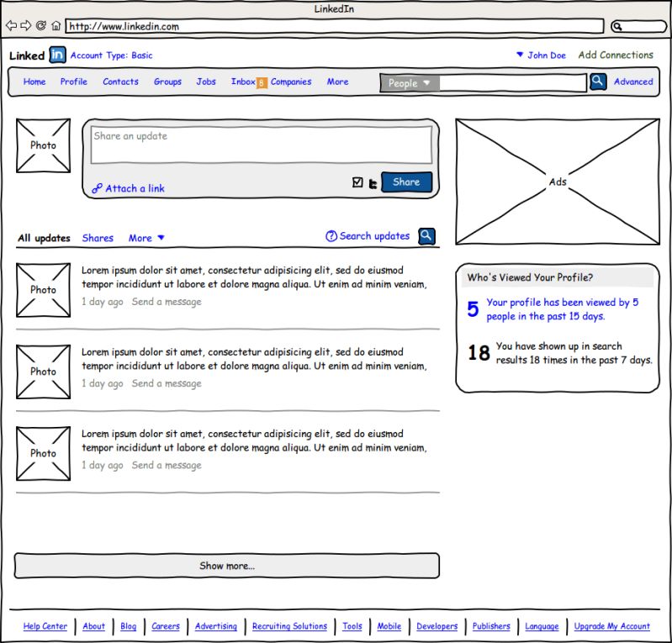Screen dimensions: 672x643
Task: Open the Mobile footer link
Action: pos(389,626)
